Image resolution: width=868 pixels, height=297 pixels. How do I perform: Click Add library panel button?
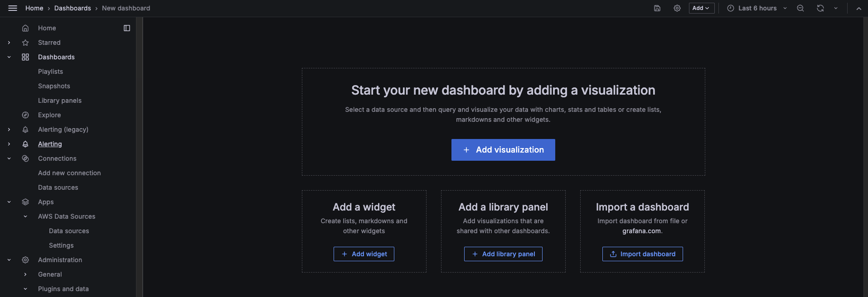coord(503,254)
